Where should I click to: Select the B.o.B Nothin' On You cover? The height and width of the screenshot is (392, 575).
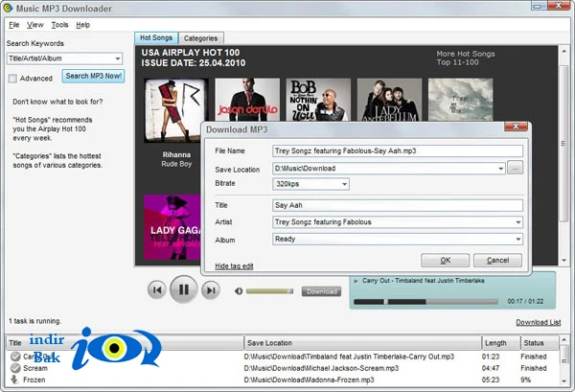coord(318,100)
